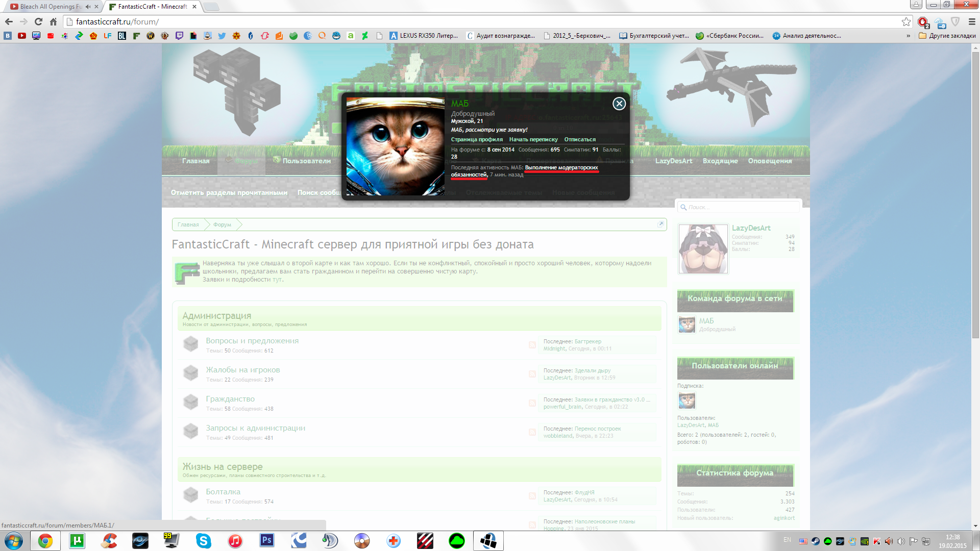Click the forum search field

(738, 207)
